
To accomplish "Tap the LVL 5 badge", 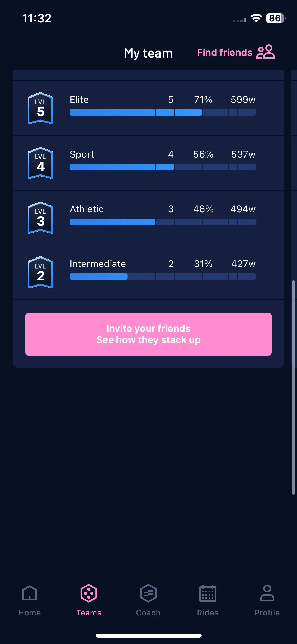I will tap(40, 108).
